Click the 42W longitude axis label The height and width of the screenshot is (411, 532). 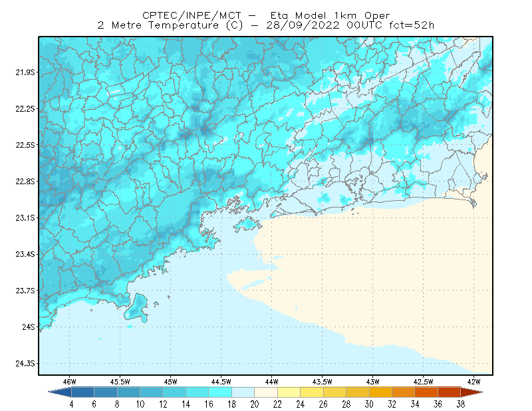point(473,382)
